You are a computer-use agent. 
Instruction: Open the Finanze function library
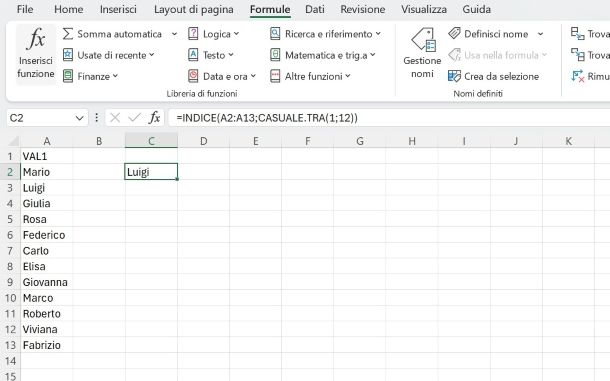90,76
